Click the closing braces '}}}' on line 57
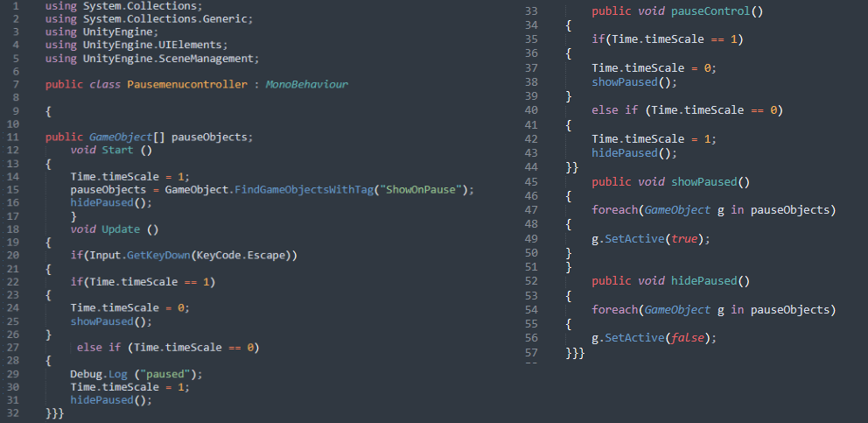Screen dimensions: 868x423 (575, 352)
